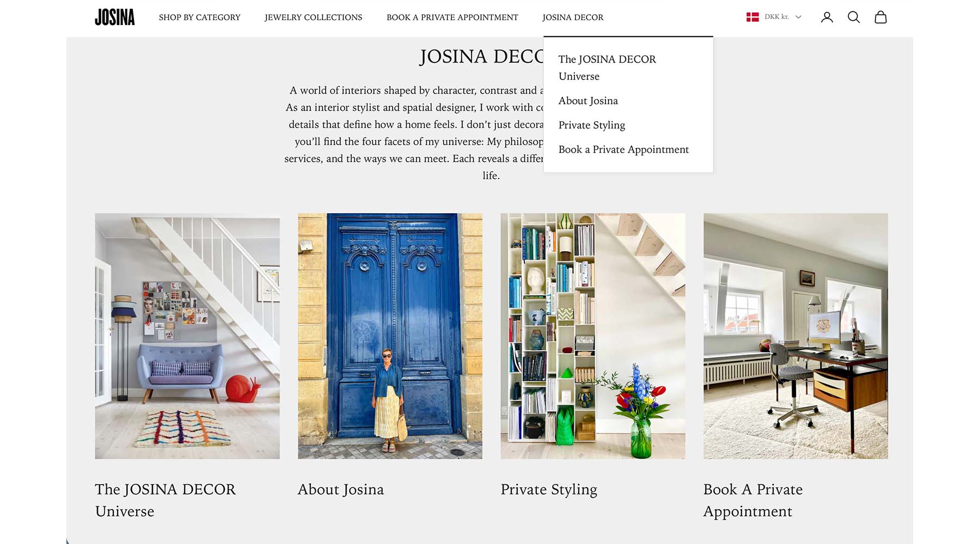This screenshot has width=980, height=544.
Task: Choose The JOSINA DECOR Universe dropdown entry
Action: coord(607,67)
